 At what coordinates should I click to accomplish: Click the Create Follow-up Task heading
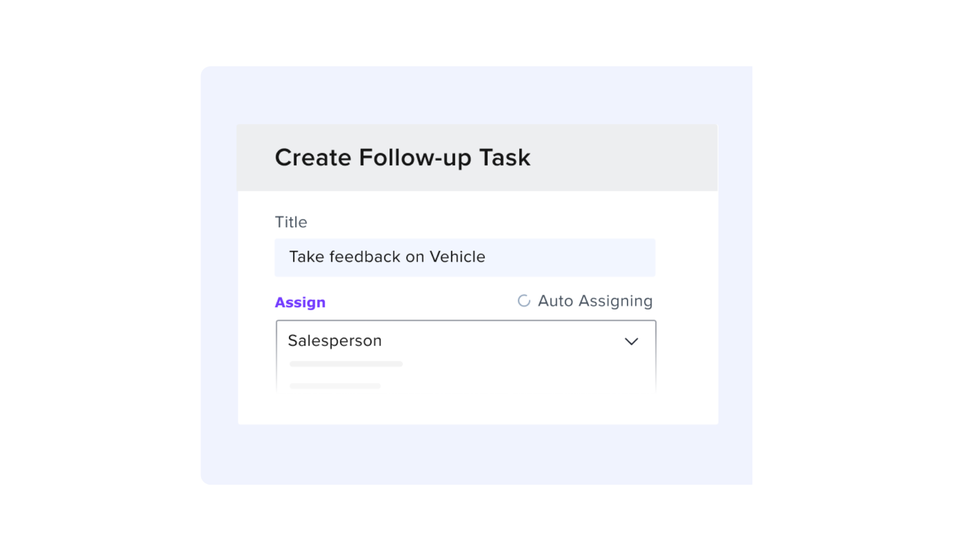pos(403,157)
